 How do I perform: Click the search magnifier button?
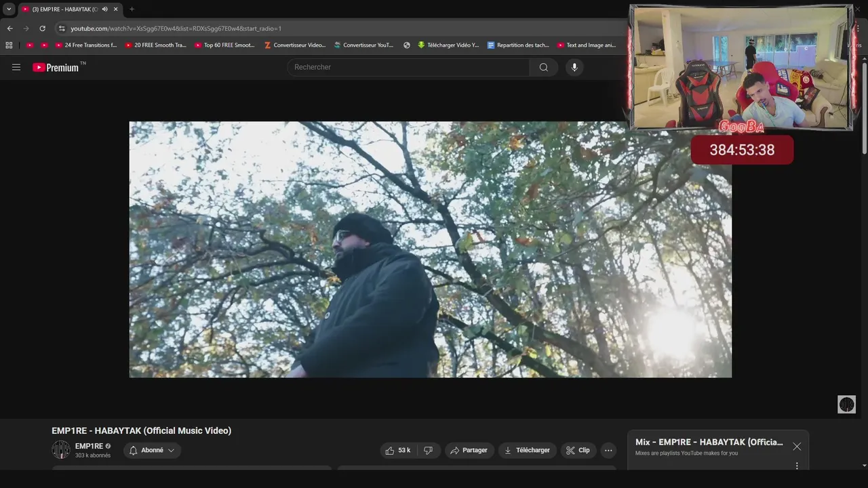(543, 67)
